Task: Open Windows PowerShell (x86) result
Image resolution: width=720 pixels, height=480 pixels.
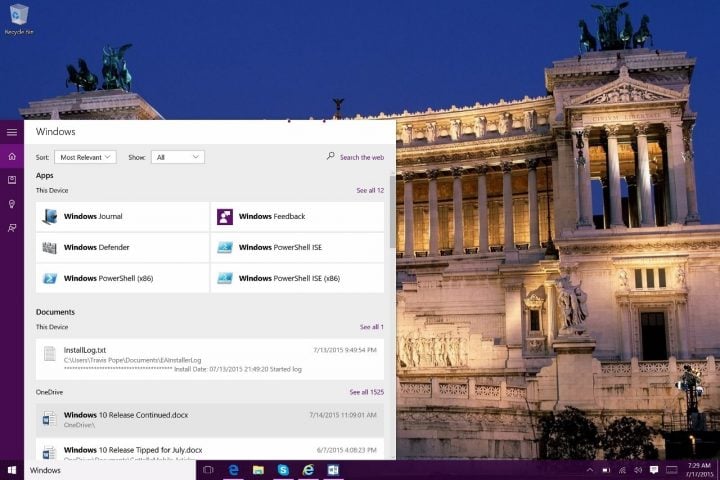Action: [122, 278]
